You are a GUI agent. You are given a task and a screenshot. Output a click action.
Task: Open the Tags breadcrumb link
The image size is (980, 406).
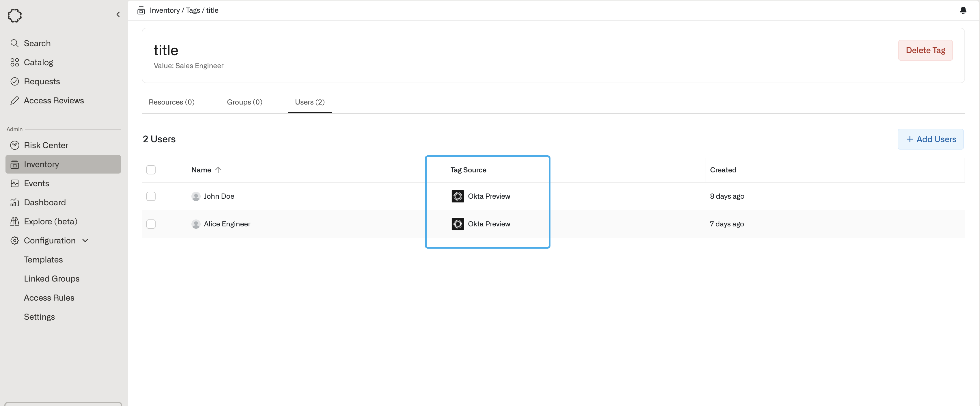[x=193, y=10]
